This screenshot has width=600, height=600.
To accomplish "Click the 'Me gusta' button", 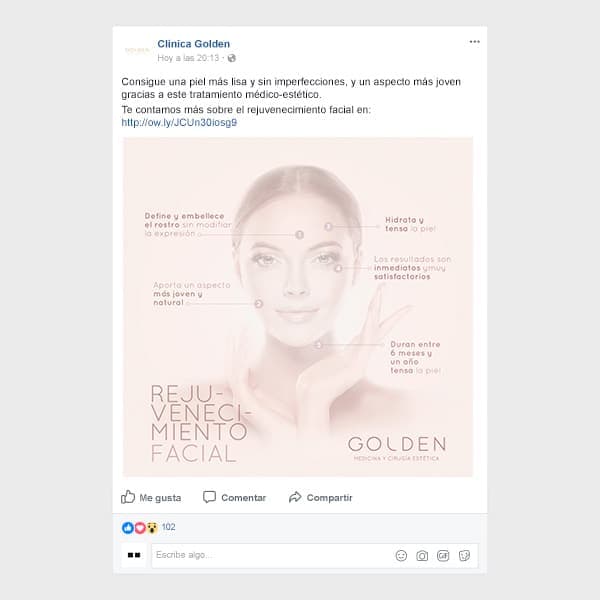I will [151, 497].
